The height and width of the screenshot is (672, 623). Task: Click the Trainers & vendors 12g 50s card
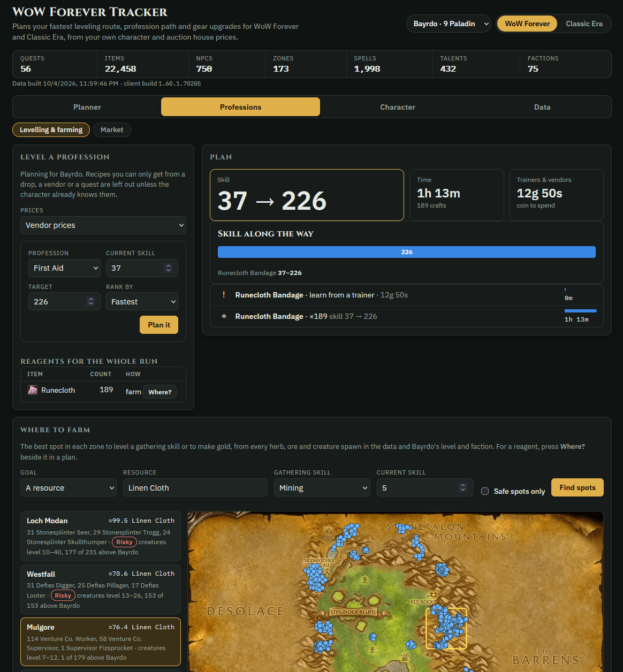557,195
